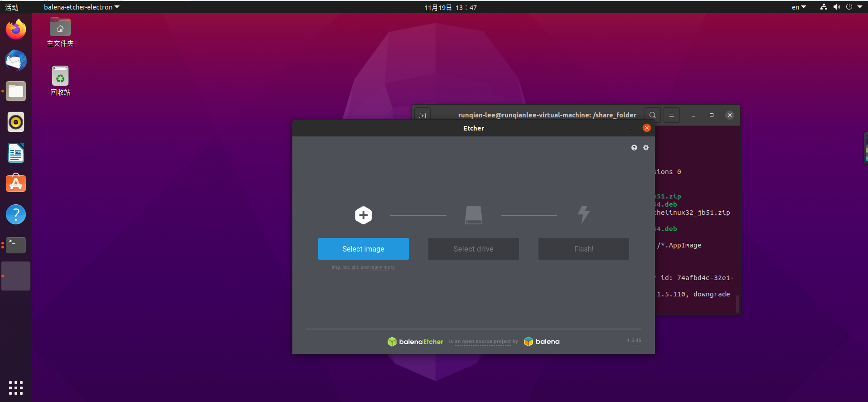Close the terminal window

[730, 115]
